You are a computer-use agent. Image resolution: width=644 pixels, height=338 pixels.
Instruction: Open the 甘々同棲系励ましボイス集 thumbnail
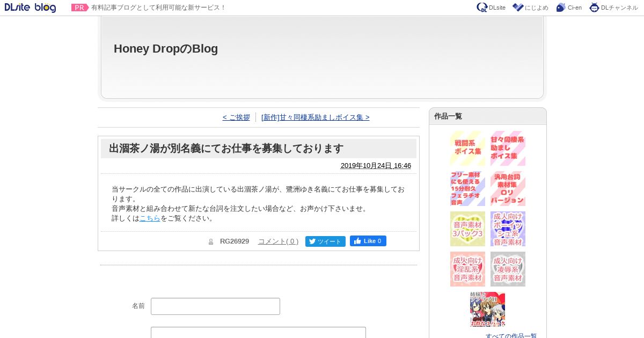click(508, 149)
